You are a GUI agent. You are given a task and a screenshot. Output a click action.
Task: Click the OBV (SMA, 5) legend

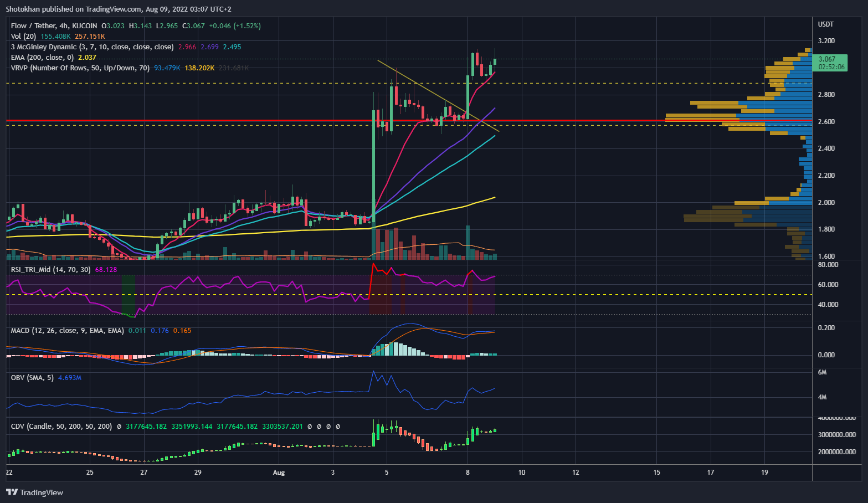coord(32,377)
